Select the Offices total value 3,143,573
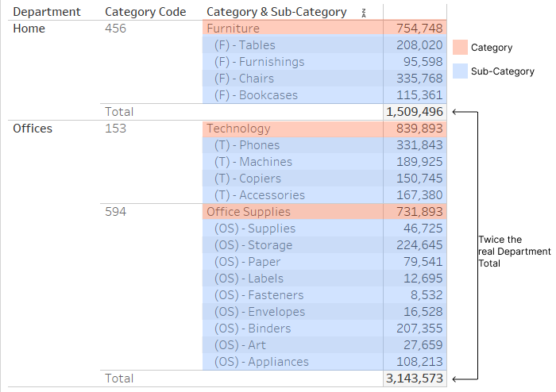The image size is (556, 392). click(415, 379)
